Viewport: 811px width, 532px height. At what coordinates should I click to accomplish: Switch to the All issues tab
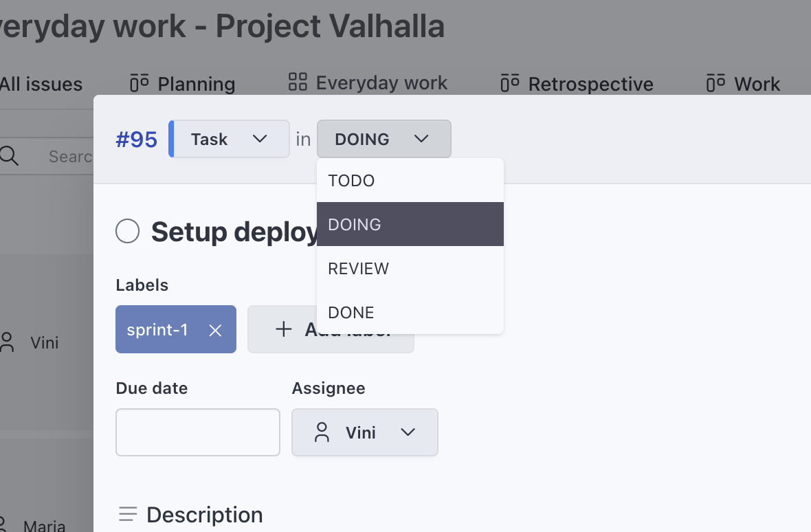[x=41, y=84]
